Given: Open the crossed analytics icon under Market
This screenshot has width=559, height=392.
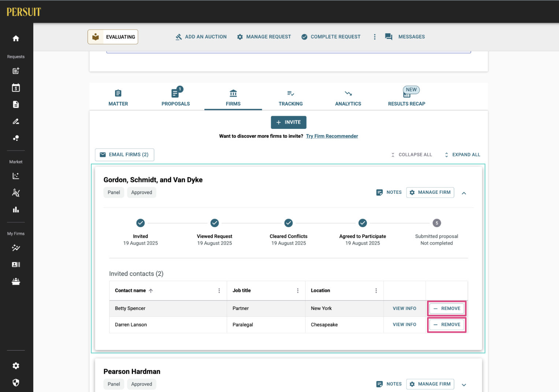Looking at the screenshot, I should [x=16, y=193].
